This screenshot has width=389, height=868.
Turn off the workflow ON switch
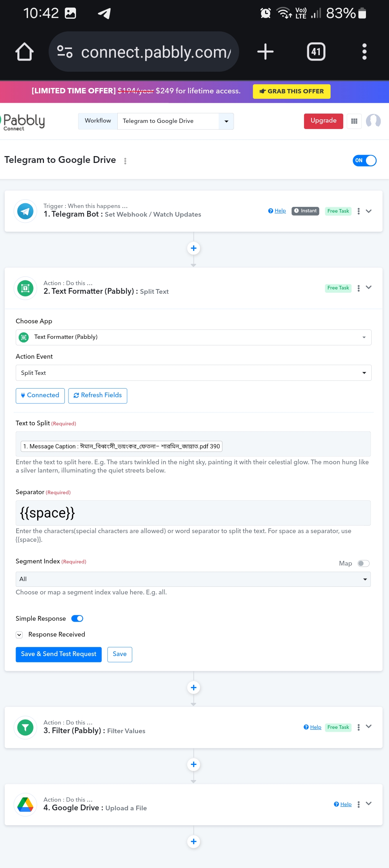coord(365,160)
